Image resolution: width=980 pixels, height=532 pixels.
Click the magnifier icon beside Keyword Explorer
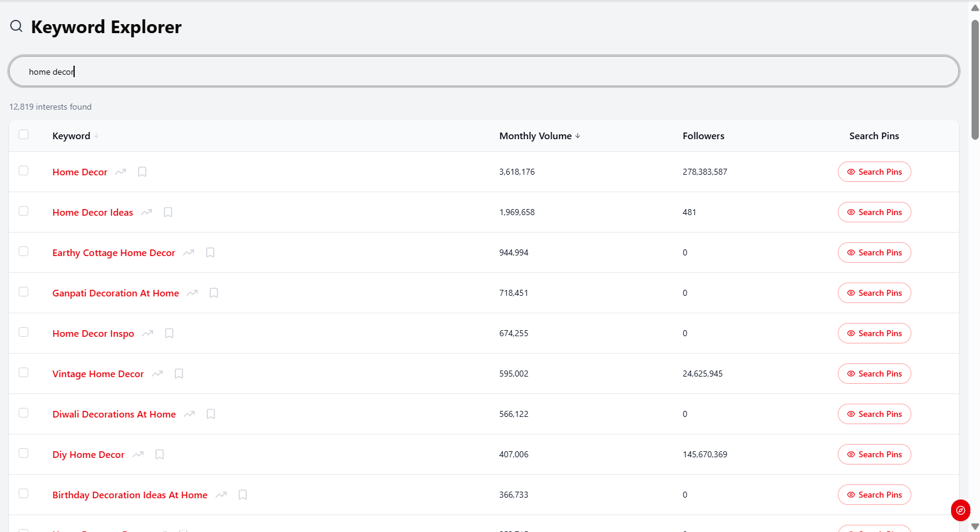coord(16,26)
